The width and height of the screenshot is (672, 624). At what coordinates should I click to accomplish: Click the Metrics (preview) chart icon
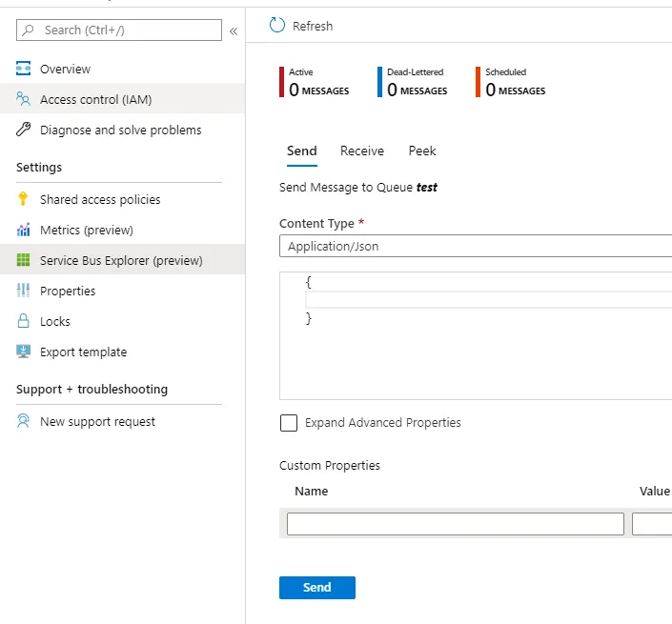coord(24,230)
